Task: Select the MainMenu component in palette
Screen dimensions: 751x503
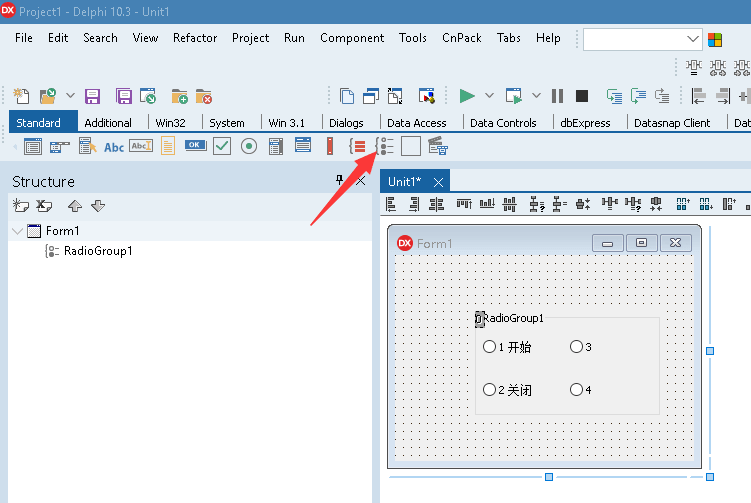Action: point(59,146)
